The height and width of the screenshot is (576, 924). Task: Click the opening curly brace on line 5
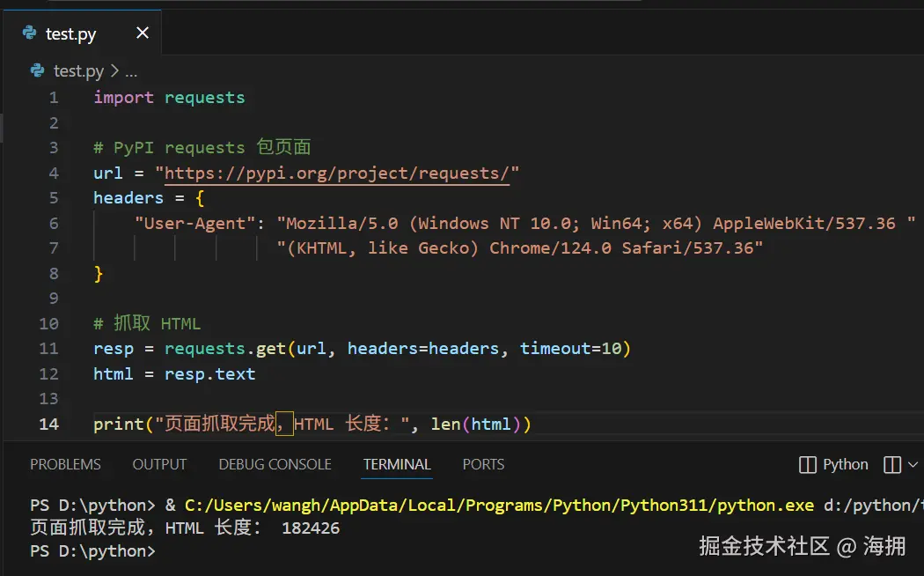pos(200,198)
